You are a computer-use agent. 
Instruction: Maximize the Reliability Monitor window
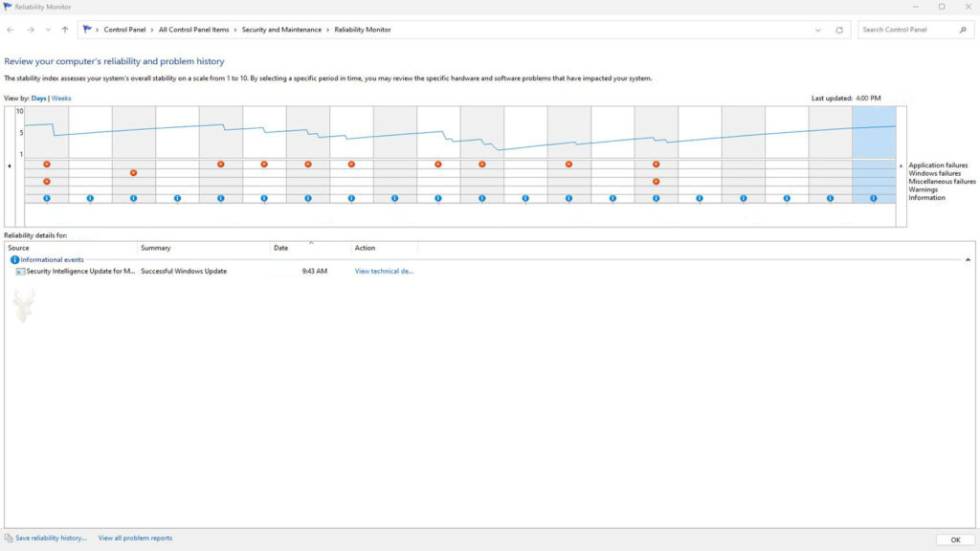point(942,7)
